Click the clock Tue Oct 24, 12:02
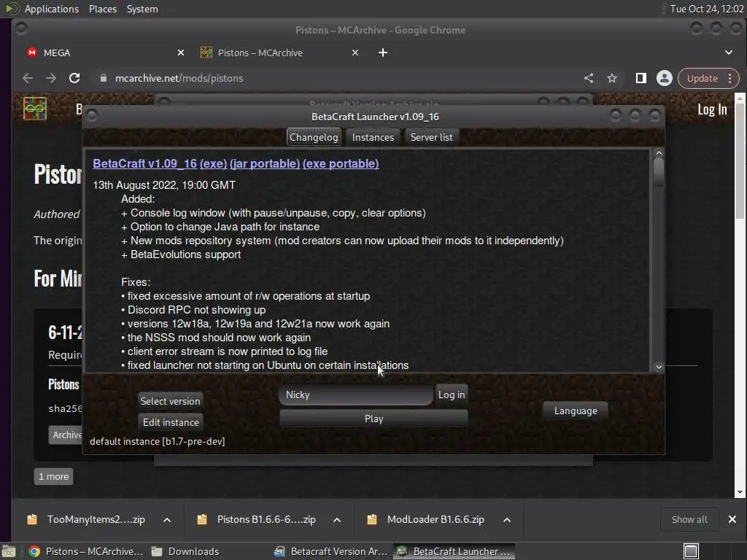Screen dimensions: 747x560 [x=706, y=9]
